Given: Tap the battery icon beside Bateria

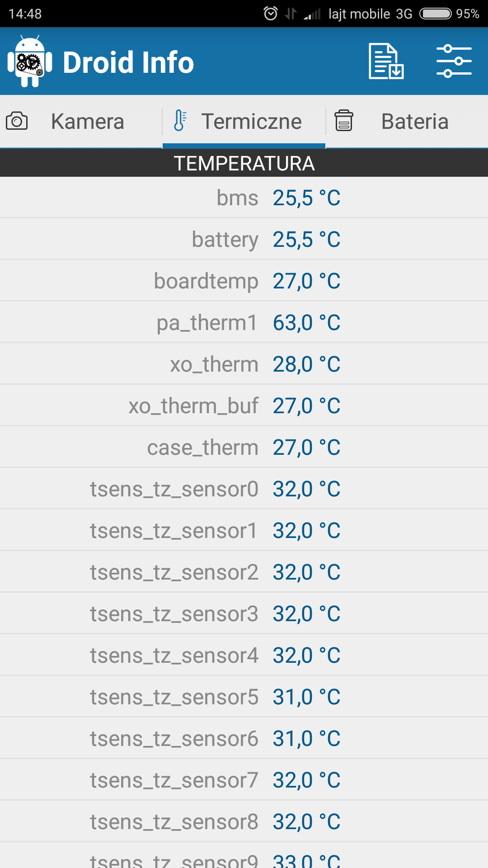Looking at the screenshot, I should (x=344, y=121).
